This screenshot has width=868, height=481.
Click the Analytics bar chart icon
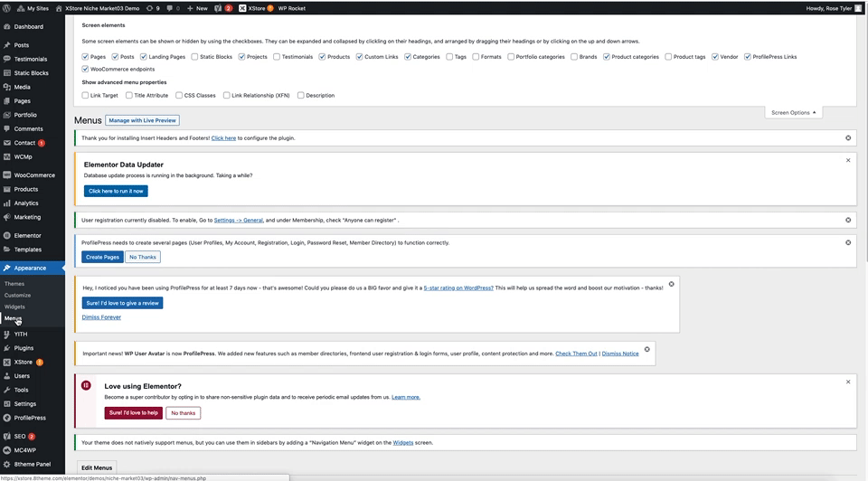pyautogui.click(x=6, y=203)
